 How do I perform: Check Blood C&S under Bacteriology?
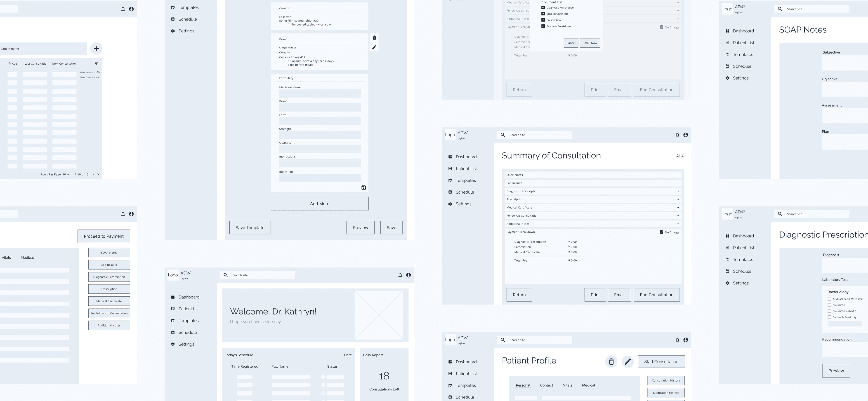(x=830, y=305)
